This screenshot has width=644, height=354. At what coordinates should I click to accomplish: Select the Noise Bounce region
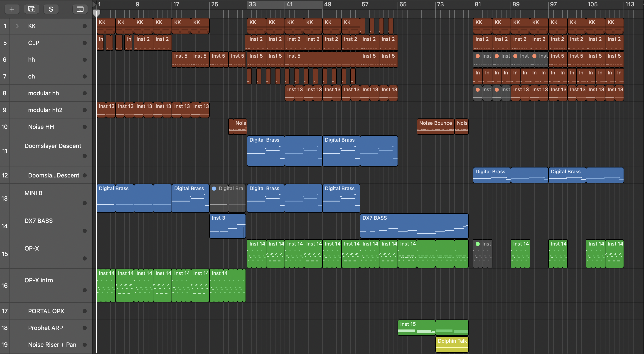[x=435, y=126]
